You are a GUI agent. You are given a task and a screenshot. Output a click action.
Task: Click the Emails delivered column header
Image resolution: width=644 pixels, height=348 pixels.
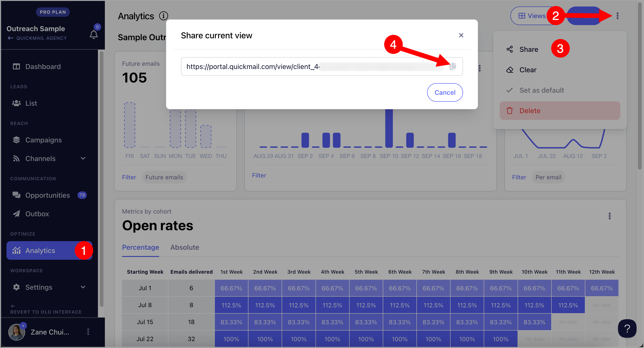[191, 272]
